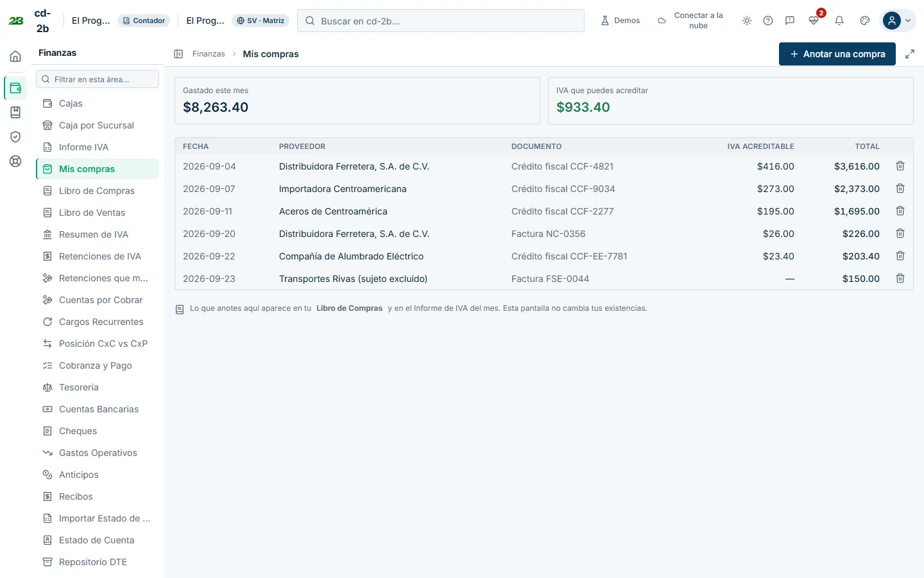The height and width of the screenshot is (578, 924).
Task: Go to Tesorería in the sidebar
Action: [98, 387]
